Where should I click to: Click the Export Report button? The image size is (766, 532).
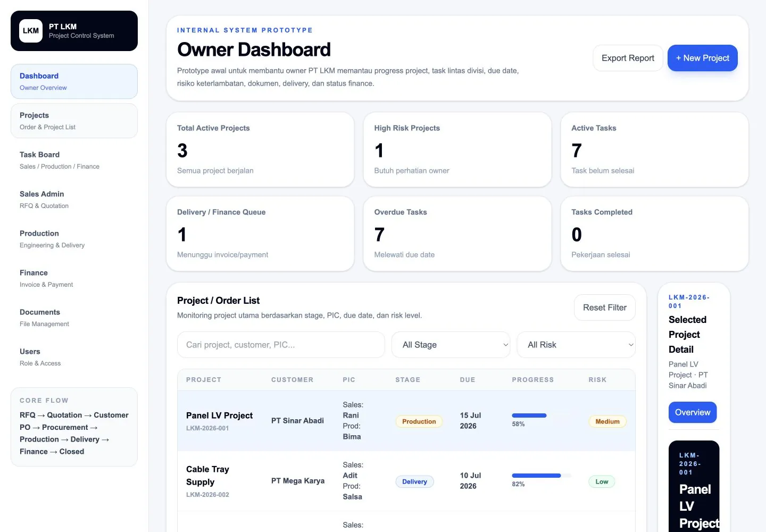628,58
